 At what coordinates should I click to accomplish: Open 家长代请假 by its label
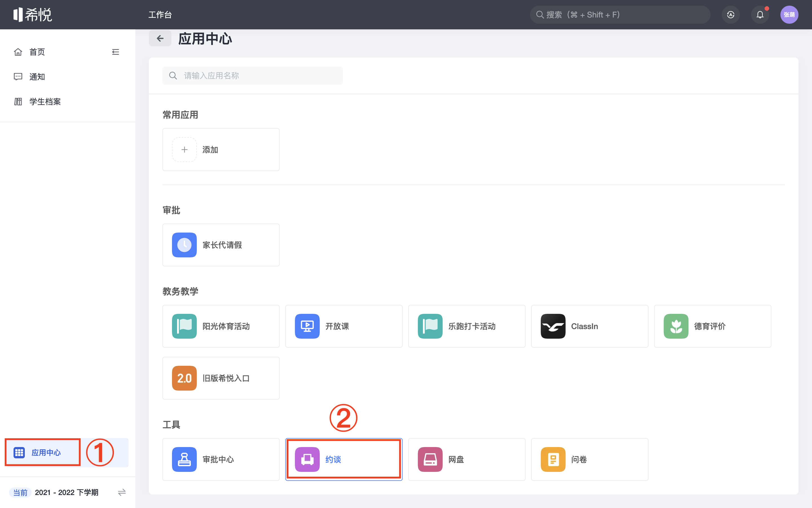click(x=222, y=245)
